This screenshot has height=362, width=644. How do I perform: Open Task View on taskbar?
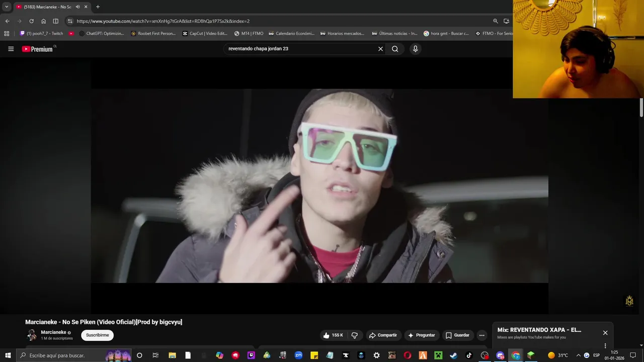pyautogui.click(x=155, y=355)
